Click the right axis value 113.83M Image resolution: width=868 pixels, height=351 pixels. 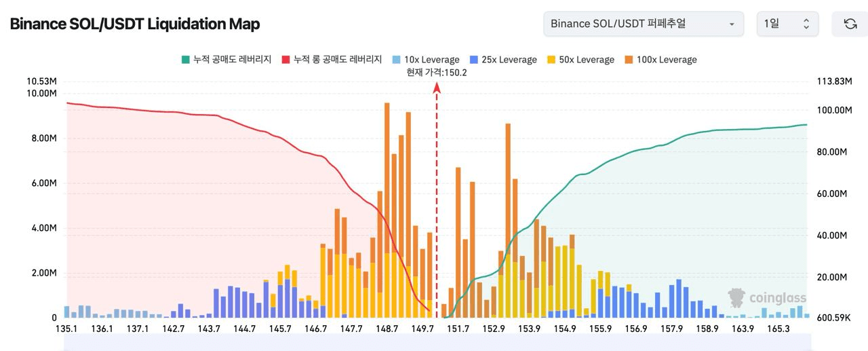tap(834, 81)
